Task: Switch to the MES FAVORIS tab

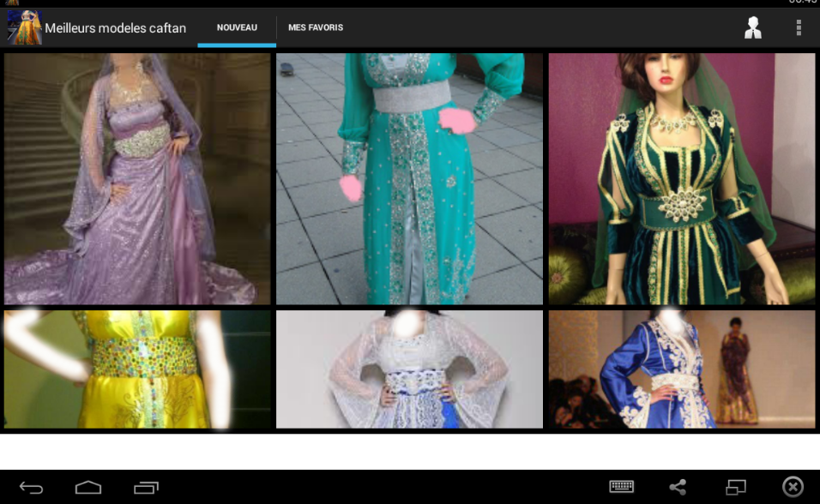Action: pos(316,27)
